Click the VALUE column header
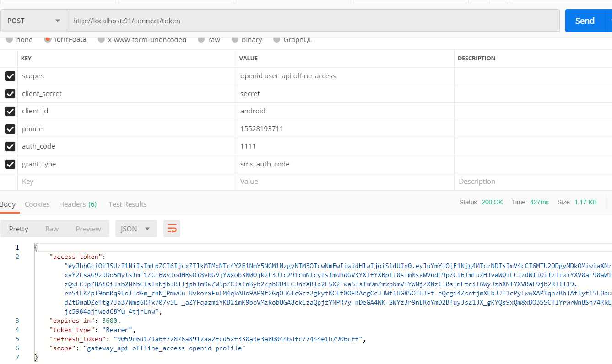The height and width of the screenshot is (364, 612). click(x=249, y=59)
